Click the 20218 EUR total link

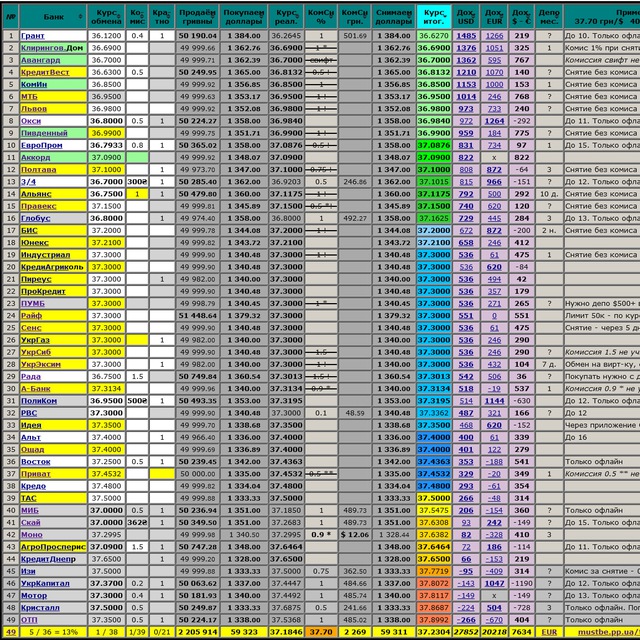[x=494, y=632]
